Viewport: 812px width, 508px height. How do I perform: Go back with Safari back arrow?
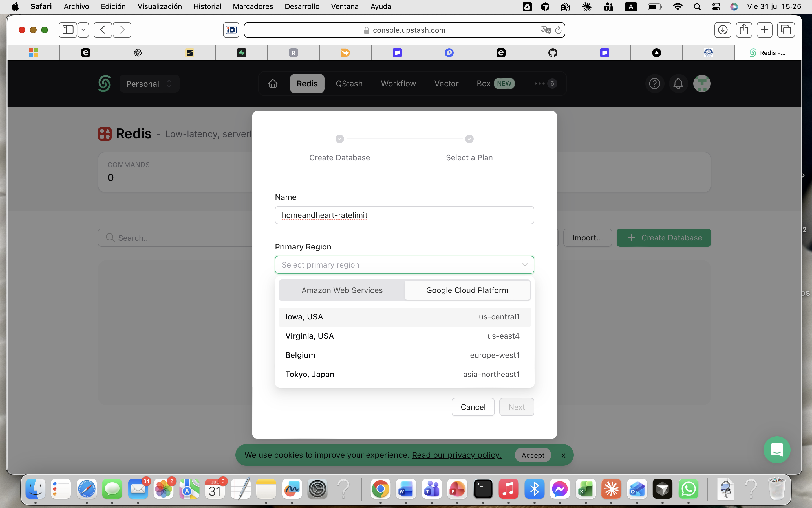tap(103, 30)
